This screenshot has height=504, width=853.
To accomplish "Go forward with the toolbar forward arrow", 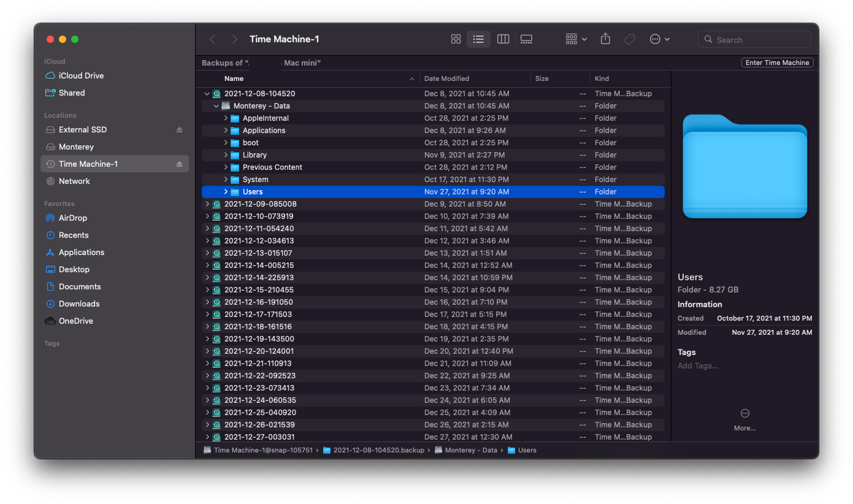I will tap(234, 39).
